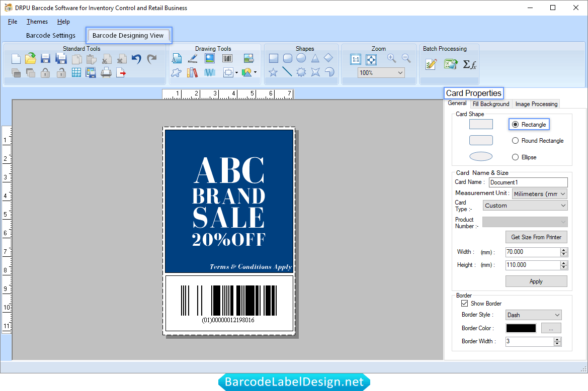Export the label using the red-arrow page icon

click(x=121, y=73)
